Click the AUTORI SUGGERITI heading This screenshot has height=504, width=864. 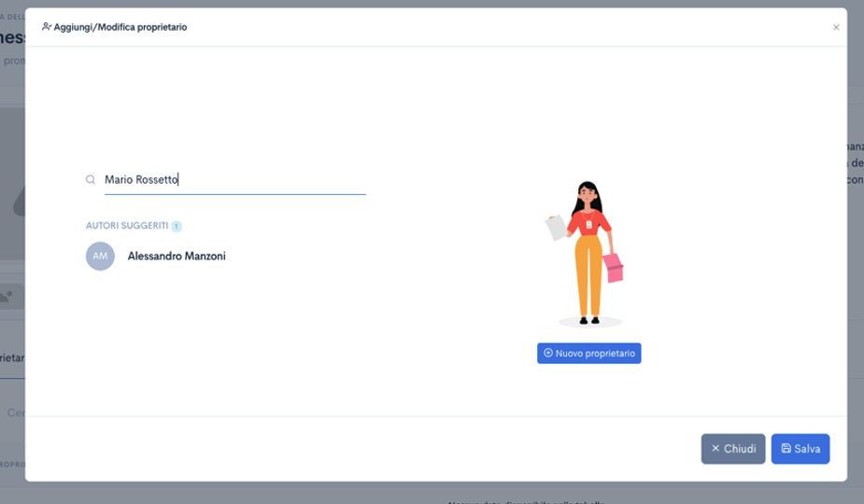(x=127, y=226)
